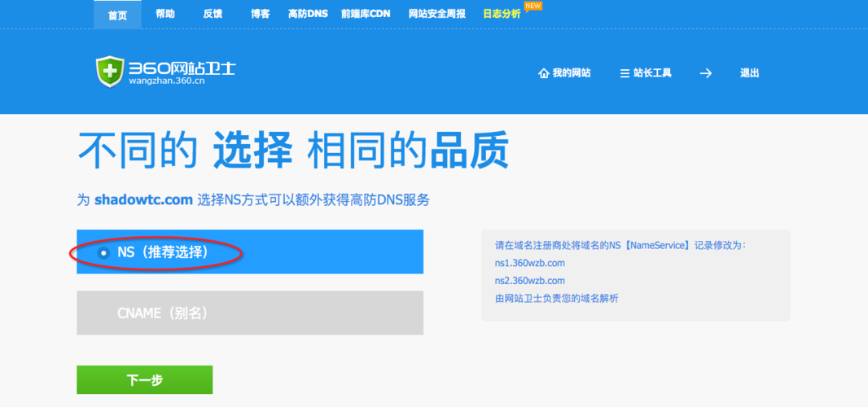Open 日志分析 in the top bar
Screen dimensions: 868x407
pos(502,15)
